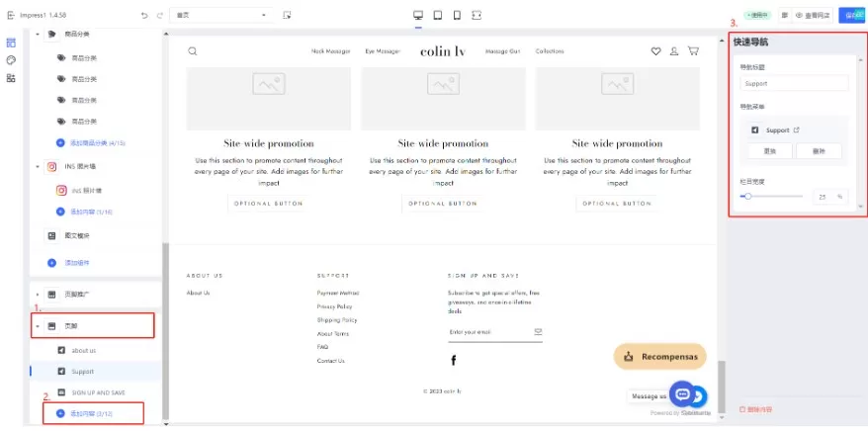
Task: Open the shopping cart icon in header
Action: [x=693, y=51]
